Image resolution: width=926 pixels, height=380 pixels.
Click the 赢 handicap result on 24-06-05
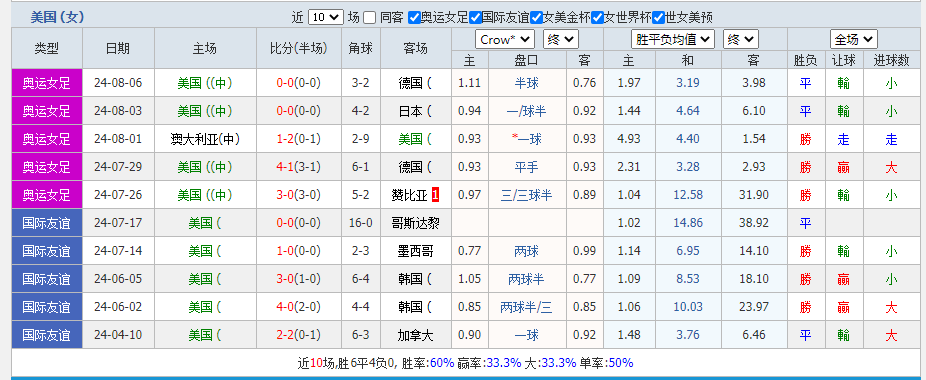pos(843,279)
